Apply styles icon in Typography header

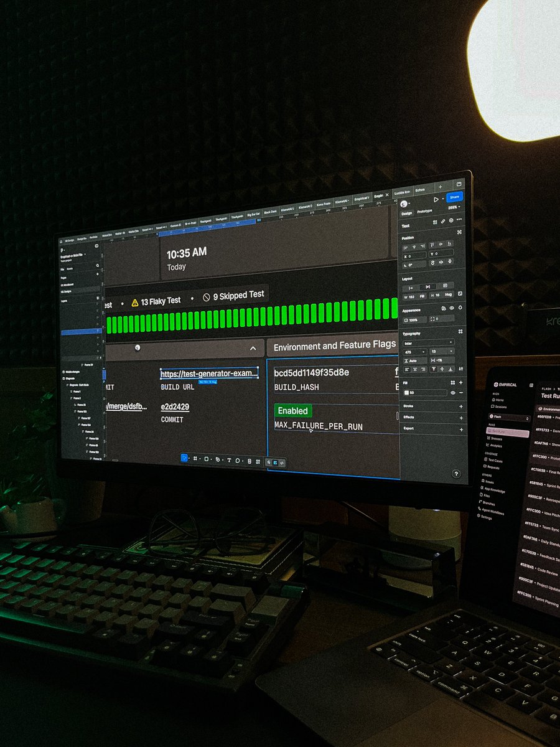(x=460, y=332)
